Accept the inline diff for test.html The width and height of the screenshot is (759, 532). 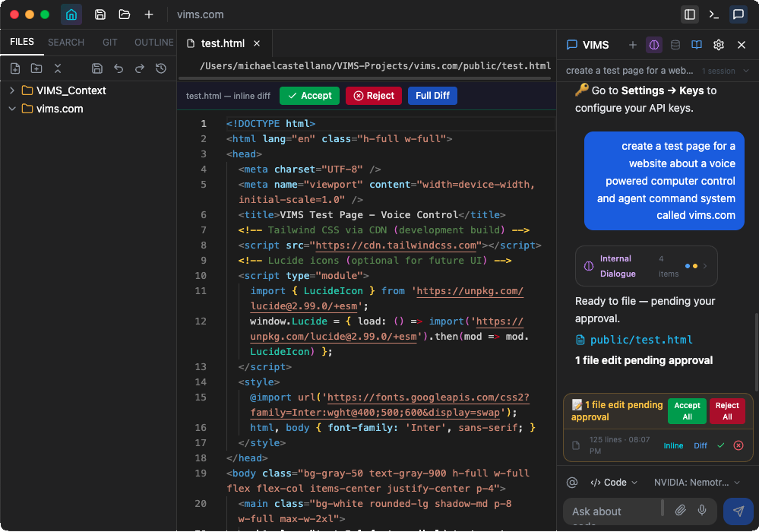point(309,96)
